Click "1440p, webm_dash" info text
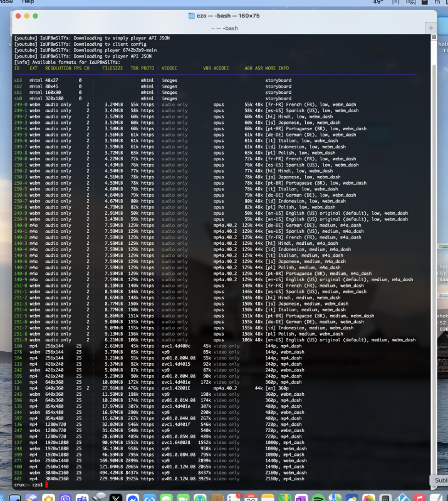This screenshot has height=501, width=448. [286, 461]
